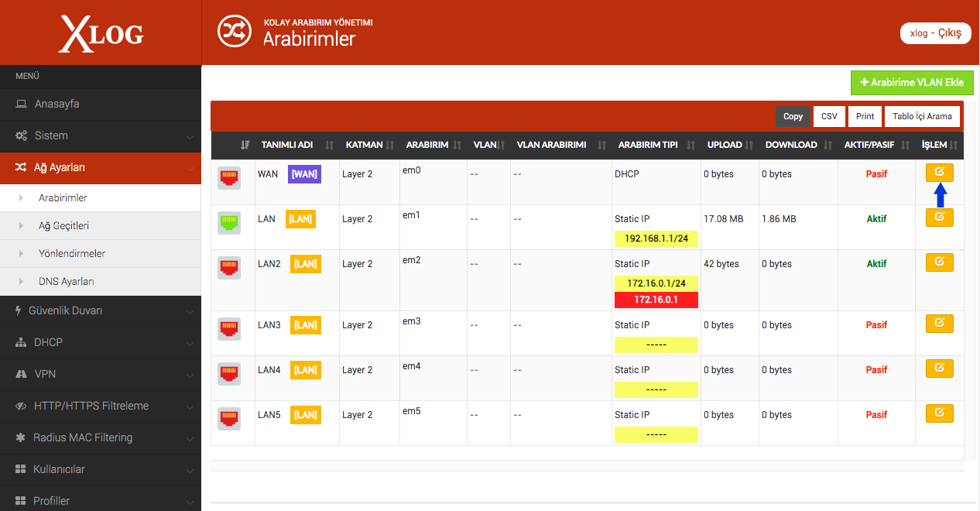Click the LAN3 row port icon
Image resolution: width=980 pixels, height=511 pixels.
(229, 329)
